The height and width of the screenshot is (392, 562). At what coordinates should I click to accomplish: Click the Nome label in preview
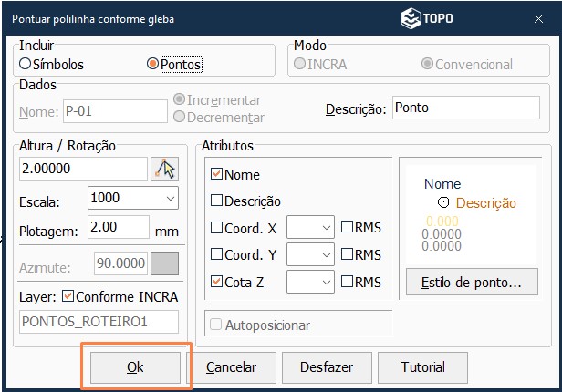point(442,183)
